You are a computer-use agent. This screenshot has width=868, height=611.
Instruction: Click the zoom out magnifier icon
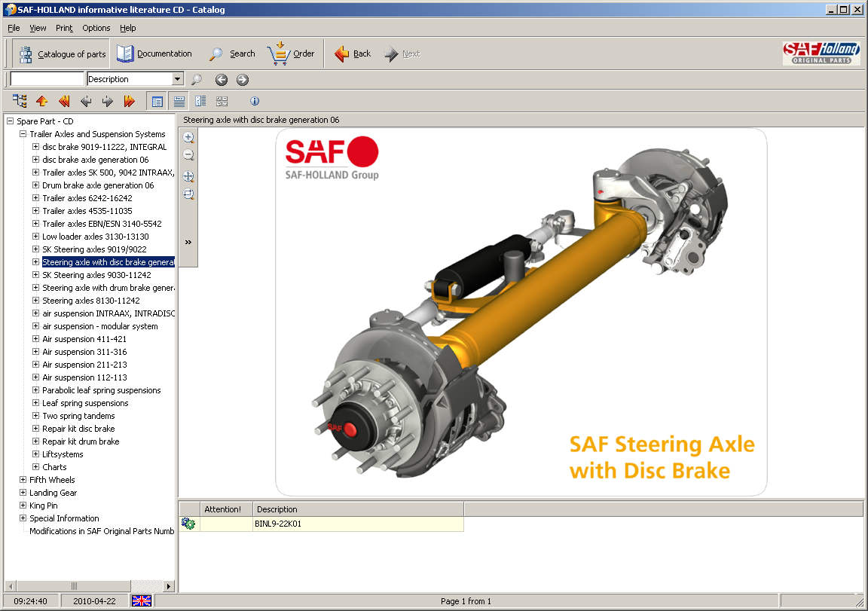188,155
